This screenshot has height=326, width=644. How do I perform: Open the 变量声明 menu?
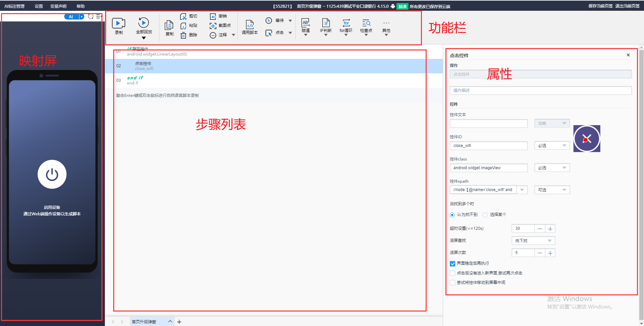(x=58, y=6)
